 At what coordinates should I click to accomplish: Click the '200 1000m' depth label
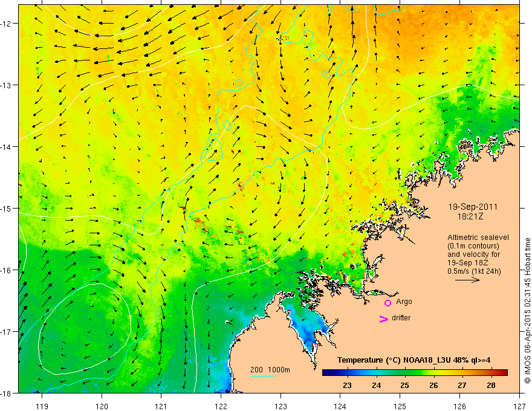click(x=270, y=370)
